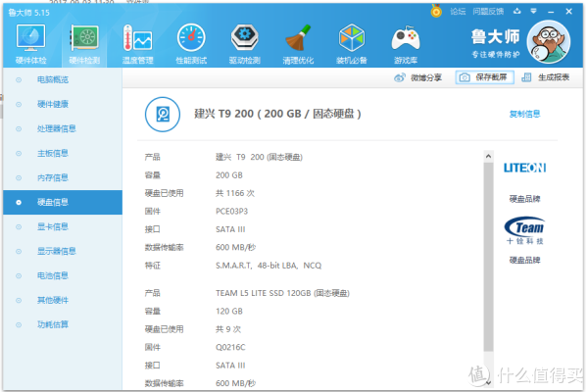Image resolution: width=588 pixels, height=392 pixels.
Task: Open 问题反馈 feedback link
Action: tap(488, 12)
